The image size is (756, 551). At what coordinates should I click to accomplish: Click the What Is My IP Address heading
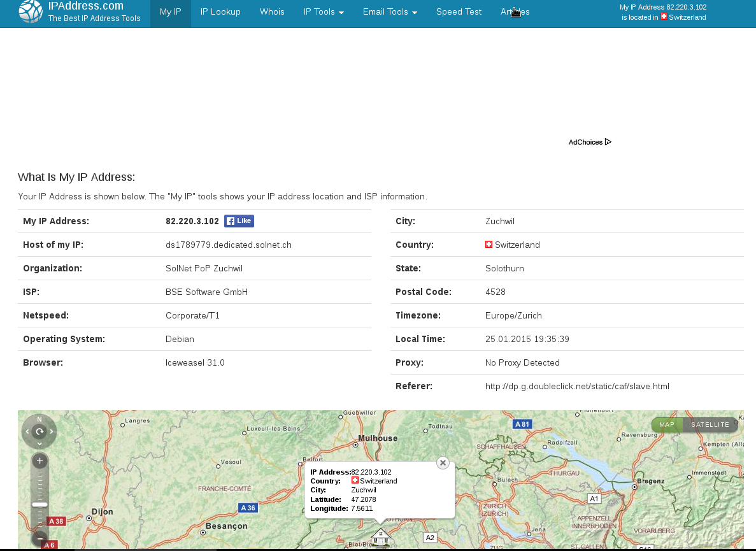(76, 177)
